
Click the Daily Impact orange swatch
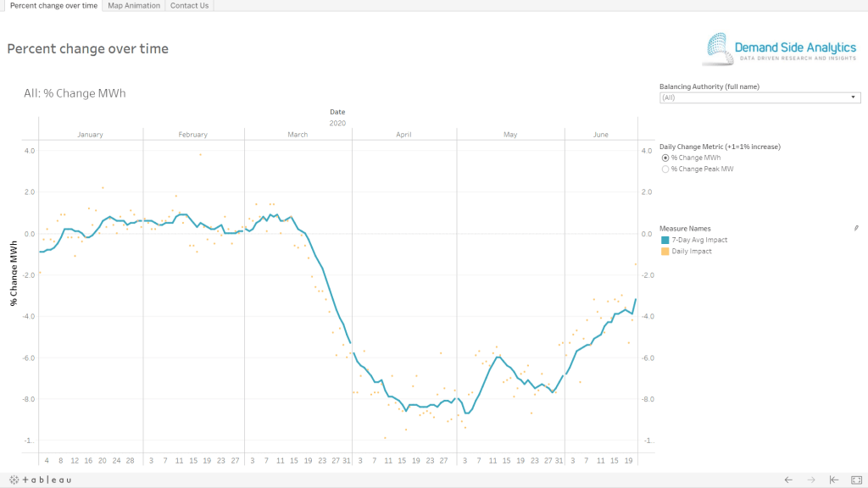[665, 251]
